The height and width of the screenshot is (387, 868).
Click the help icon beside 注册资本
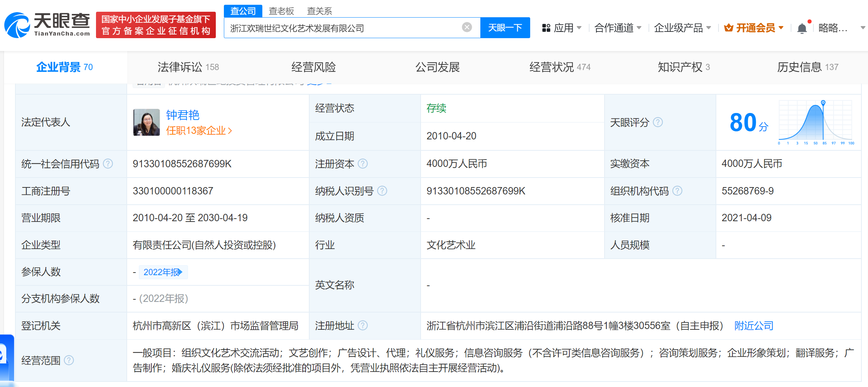tap(363, 164)
